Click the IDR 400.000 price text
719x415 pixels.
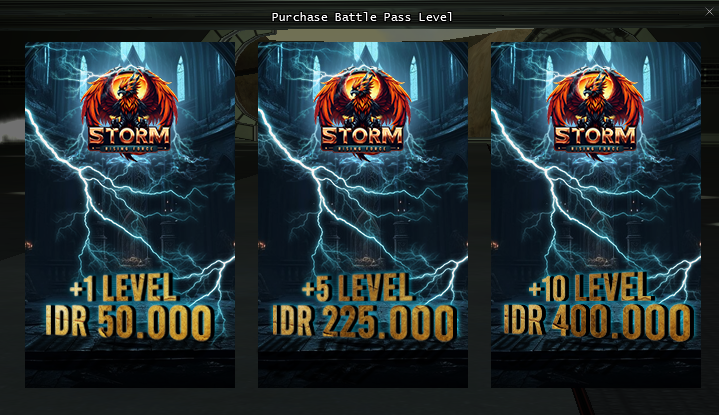[598, 322]
